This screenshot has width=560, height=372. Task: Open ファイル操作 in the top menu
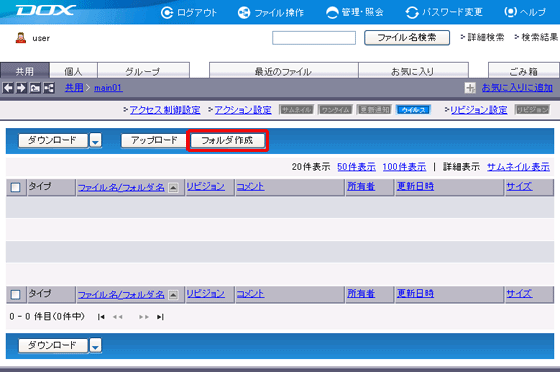coord(271,12)
